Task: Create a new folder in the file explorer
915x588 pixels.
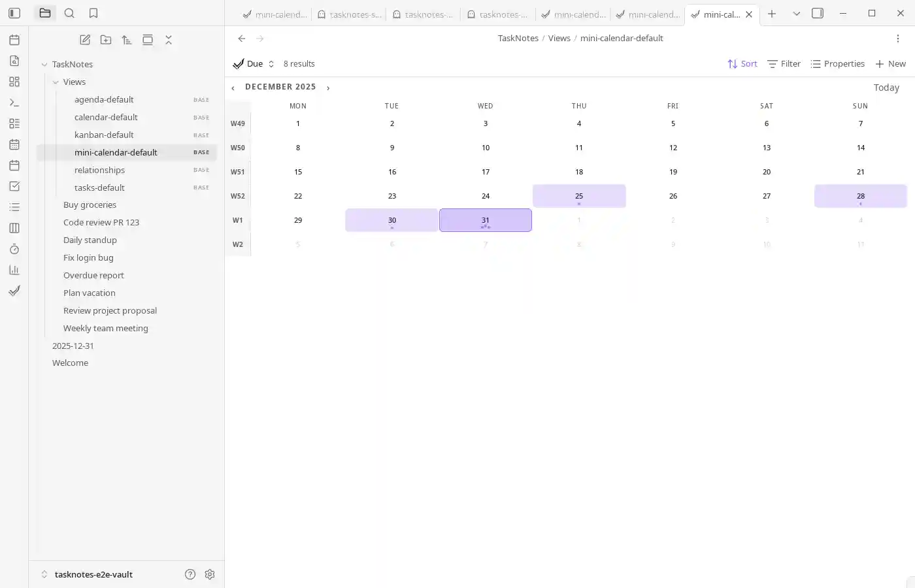Action: pos(106,40)
